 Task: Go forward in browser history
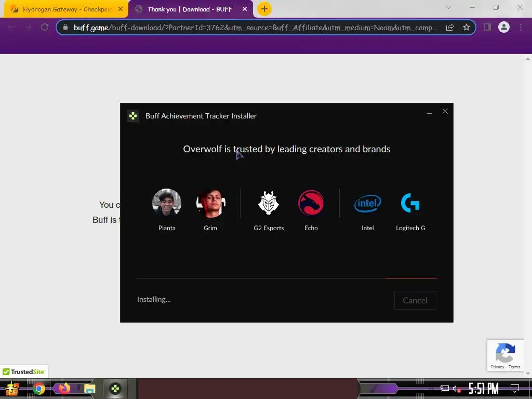[x=28, y=28]
